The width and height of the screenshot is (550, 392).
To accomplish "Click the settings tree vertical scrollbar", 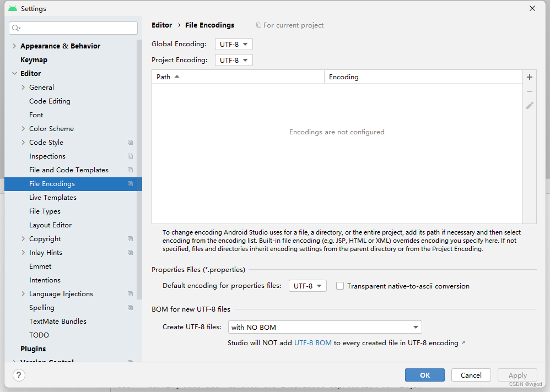I will click(139, 169).
